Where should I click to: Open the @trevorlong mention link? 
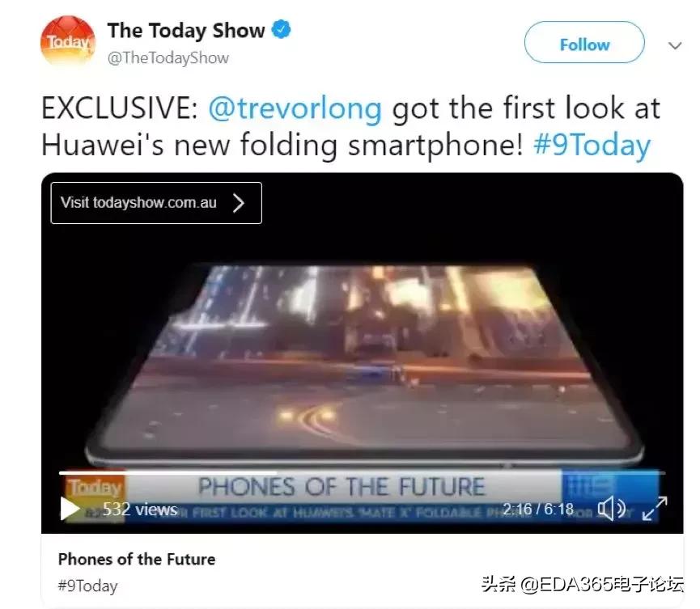click(295, 108)
